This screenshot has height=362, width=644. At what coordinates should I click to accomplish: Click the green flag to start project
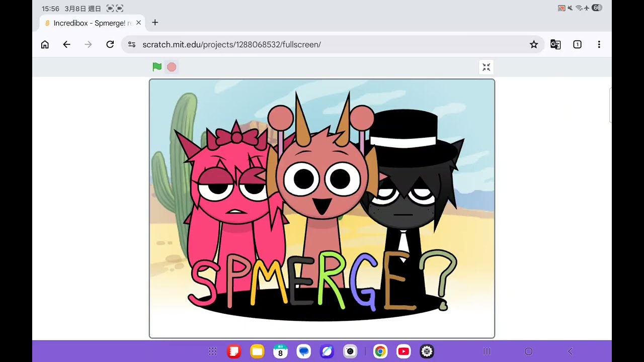[157, 67]
